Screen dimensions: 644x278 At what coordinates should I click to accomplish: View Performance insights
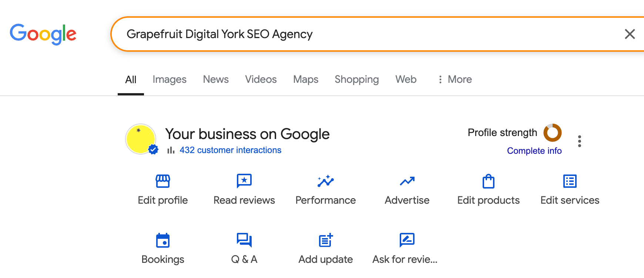tap(325, 189)
